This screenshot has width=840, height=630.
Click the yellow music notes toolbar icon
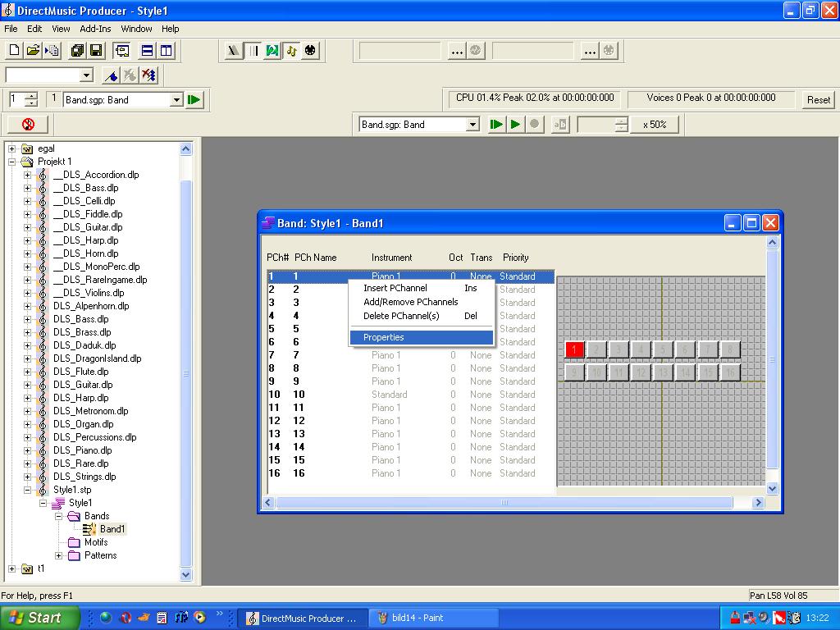[x=291, y=51]
